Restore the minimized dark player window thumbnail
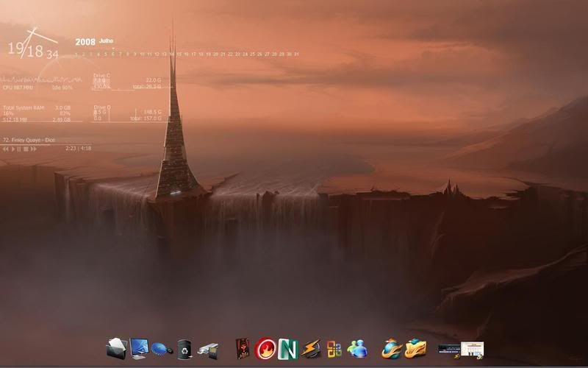The image size is (588, 368). (449, 350)
